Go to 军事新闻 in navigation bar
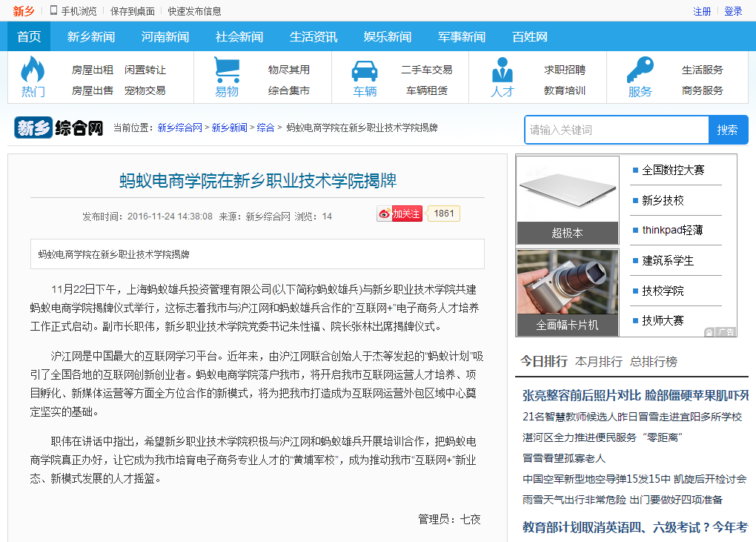Screen dimensions: 756x542 (x=462, y=36)
